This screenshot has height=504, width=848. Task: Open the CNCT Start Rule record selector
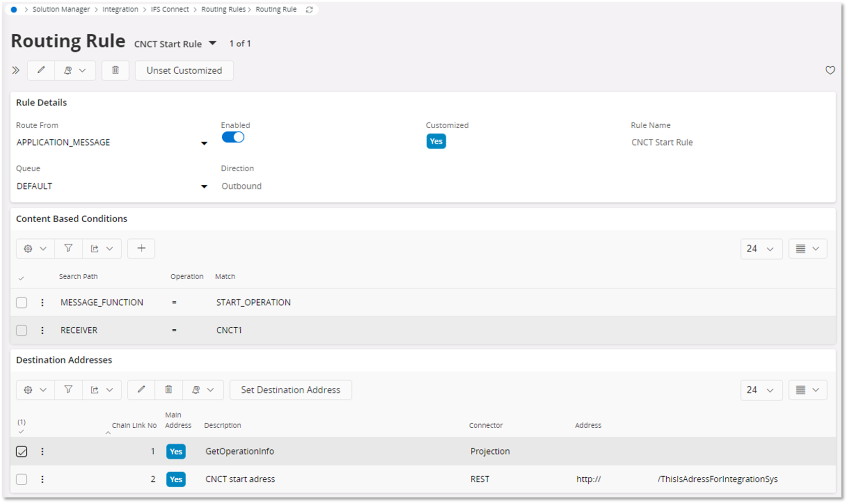213,43
